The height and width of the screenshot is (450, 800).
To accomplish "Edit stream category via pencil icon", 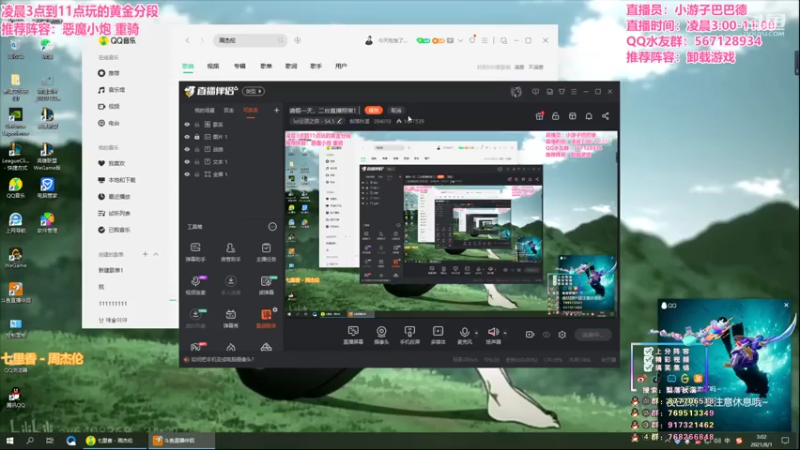I will click(x=339, y=121).
